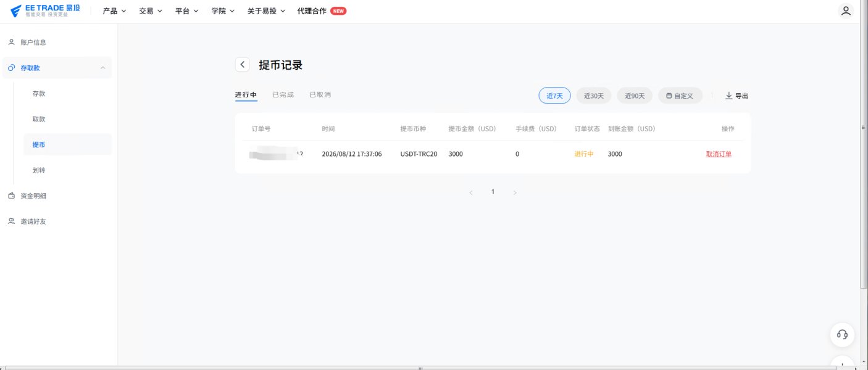Click the 提币记录 page title
This screenshot has width=868, height=370.
[x=281, y=65]
